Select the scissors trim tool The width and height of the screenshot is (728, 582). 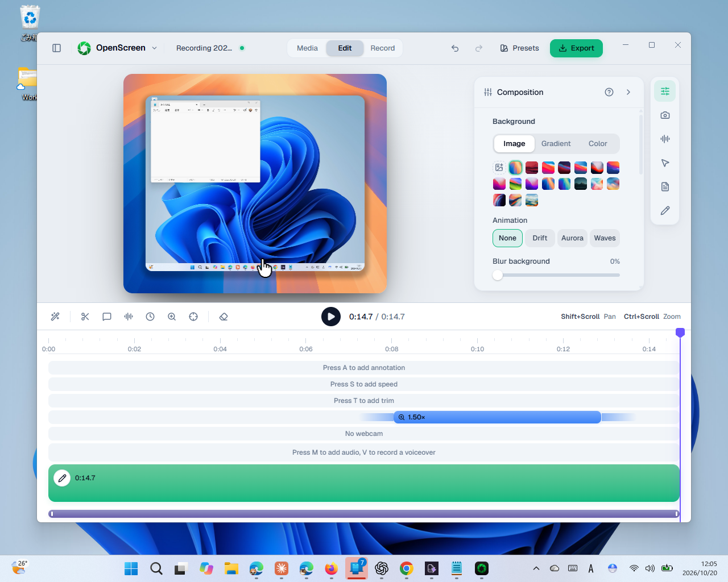pos(85,317)
